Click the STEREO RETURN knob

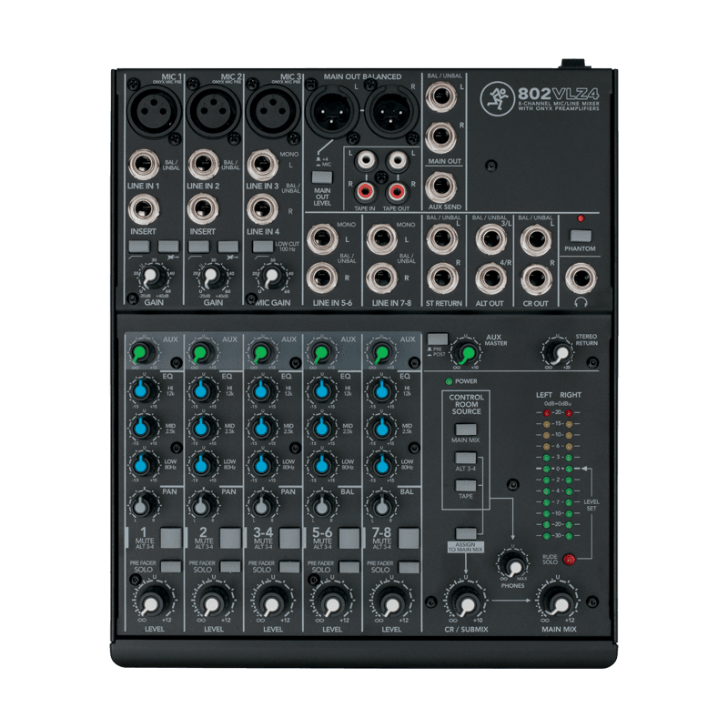tap(559, 353)
